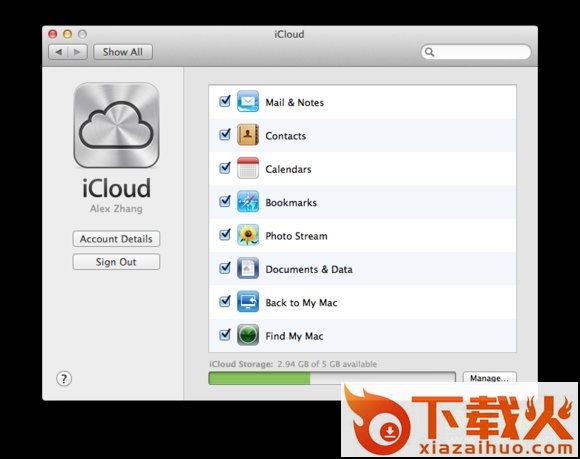Minimize the window with yellow button
Screen dimensions: 580x459
[67, 34]
